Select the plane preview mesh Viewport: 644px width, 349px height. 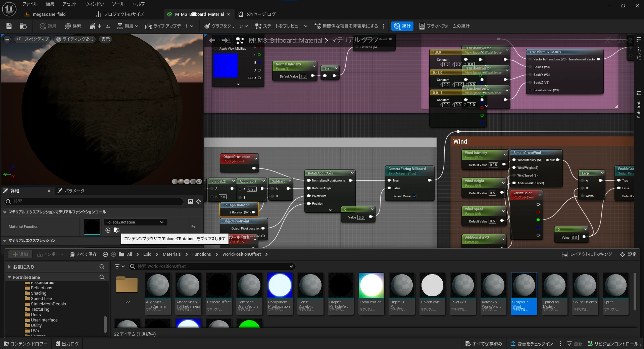click(187, 182)
